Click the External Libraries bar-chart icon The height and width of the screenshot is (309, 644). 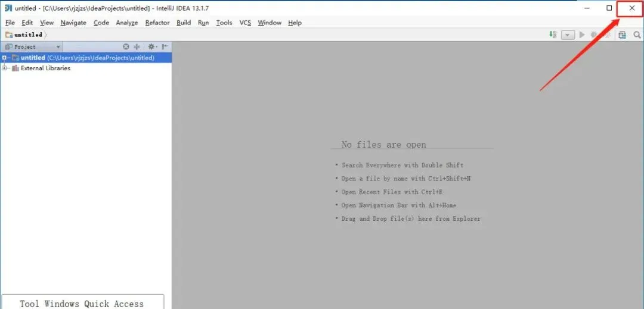coord(16,68)
